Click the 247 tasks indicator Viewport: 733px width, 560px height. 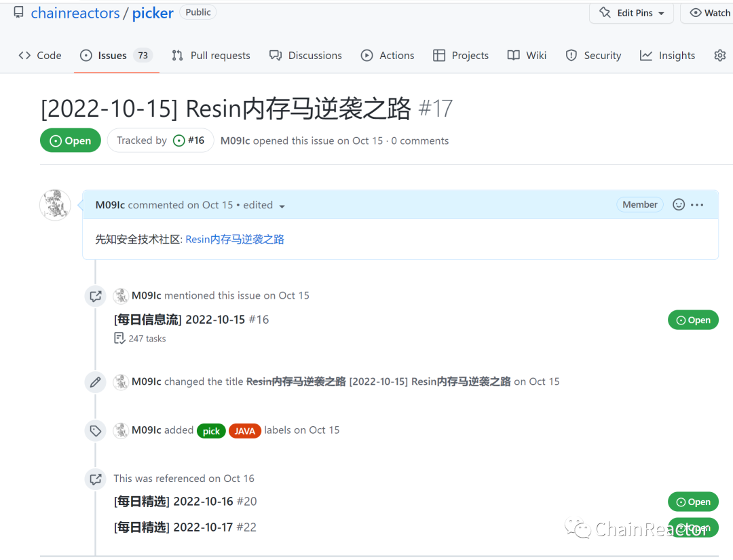click(x=140, y=339)
